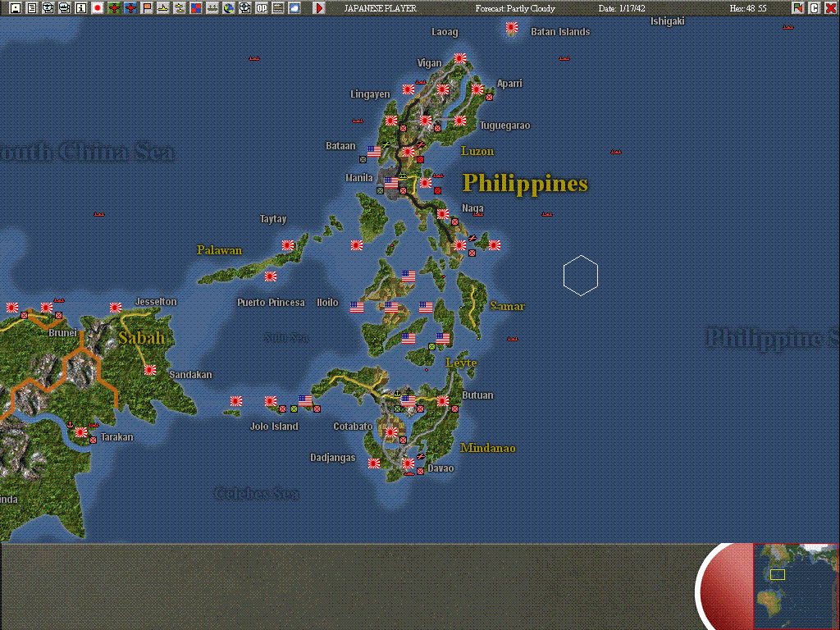Click the red play end-turn arrow
This screenshot has height=630, width=840.
pos(319,8)
